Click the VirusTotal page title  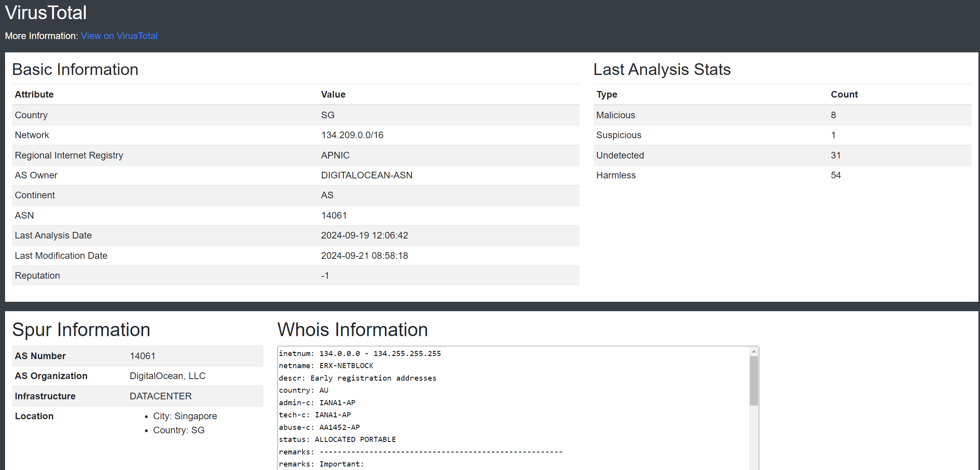[x=46, y=12]
